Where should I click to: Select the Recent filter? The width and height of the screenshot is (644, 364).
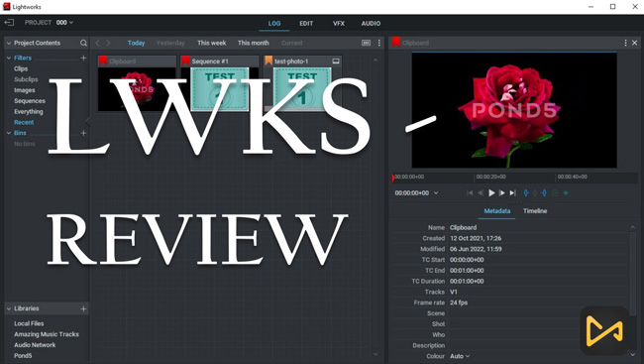[24, 122]
